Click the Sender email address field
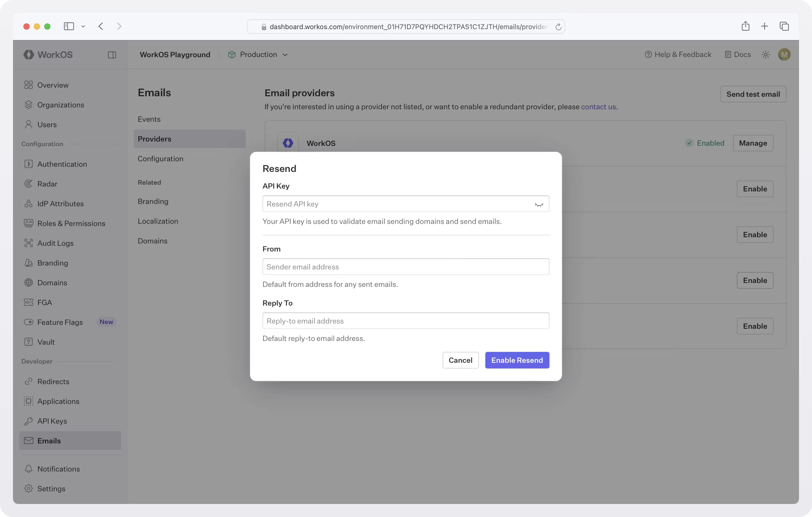Screen dimensions: 812x517 [x=406, y=267]
